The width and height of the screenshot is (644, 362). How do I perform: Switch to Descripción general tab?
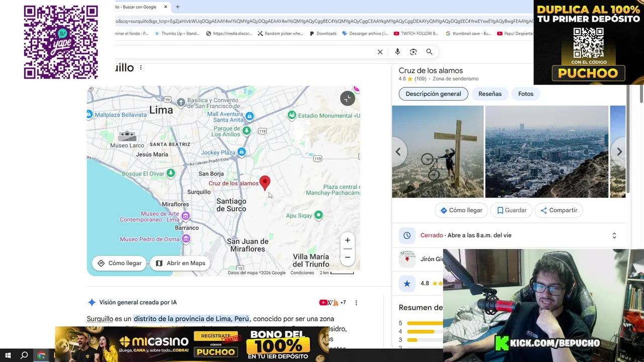pos(433,94)
